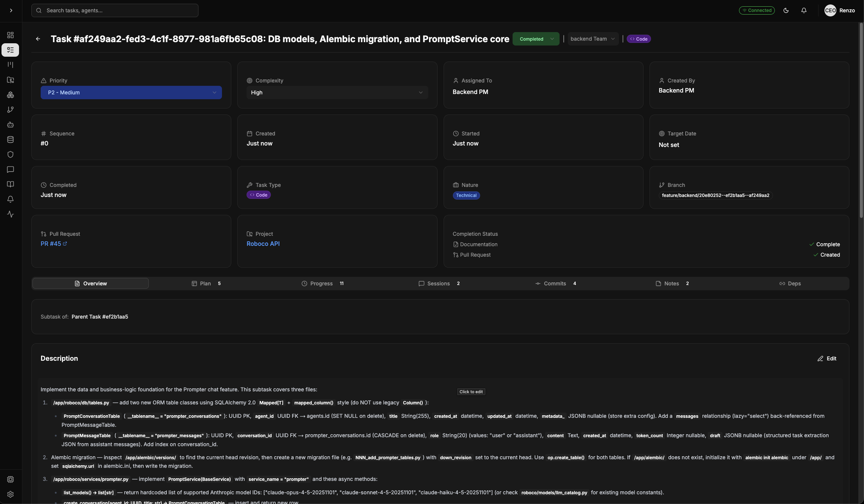Click the Created pull request status
The height and width of the screenshot is (504, 864).
click(x=827, y=255)
